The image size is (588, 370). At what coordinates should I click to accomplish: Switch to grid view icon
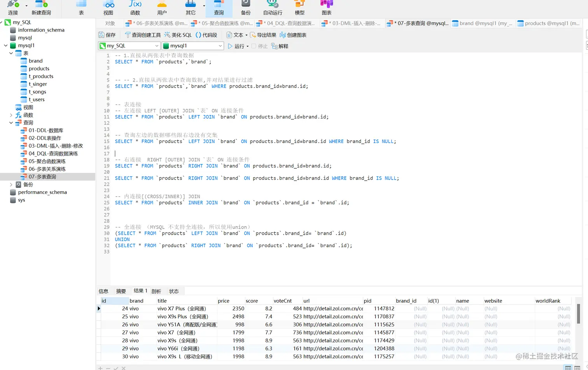coord(568,368)
